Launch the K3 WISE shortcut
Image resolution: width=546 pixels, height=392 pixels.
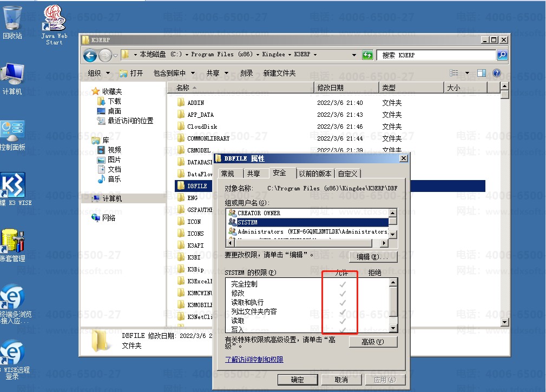14,189
